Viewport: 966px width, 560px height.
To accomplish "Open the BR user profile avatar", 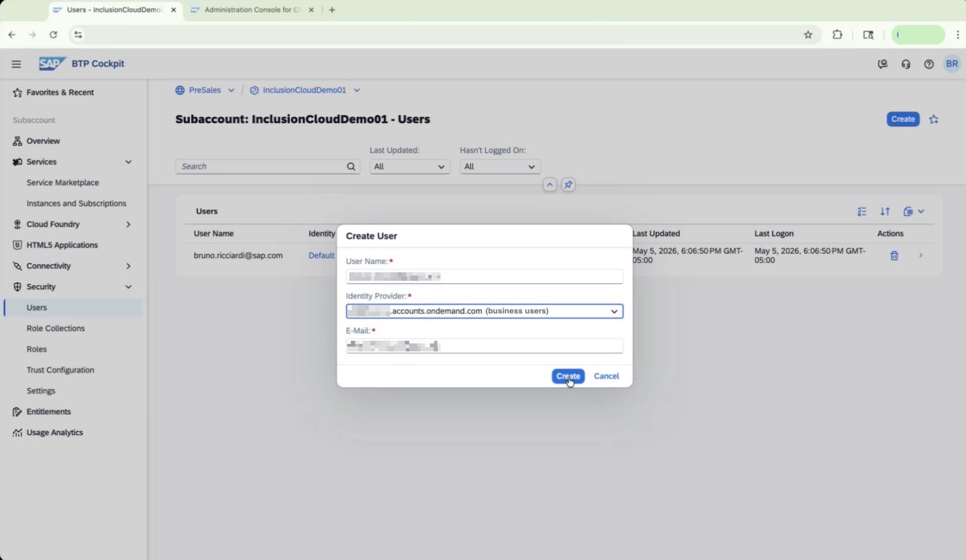I will pos(952,64).
